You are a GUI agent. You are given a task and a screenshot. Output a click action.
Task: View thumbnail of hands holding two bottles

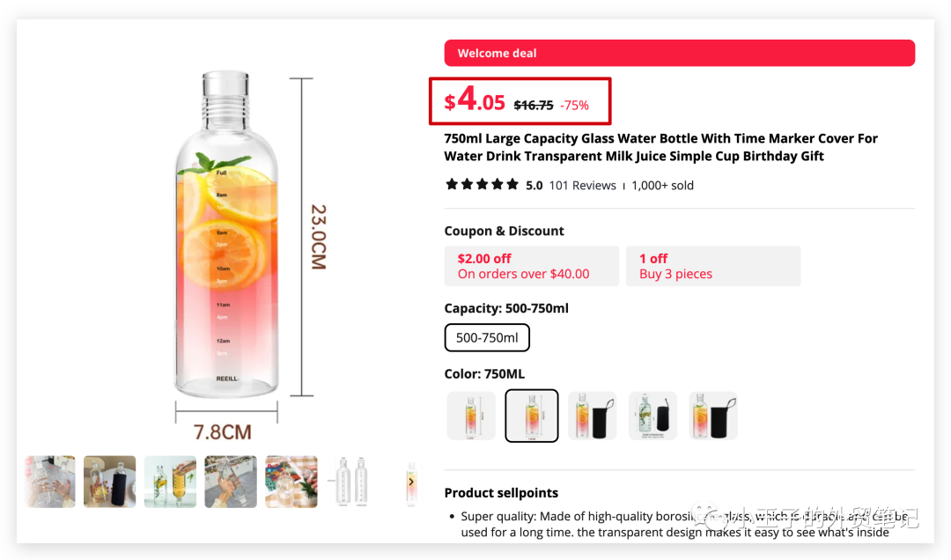49,482
